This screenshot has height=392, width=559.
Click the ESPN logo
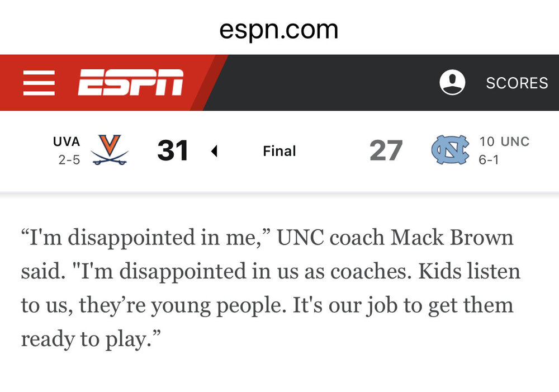pos(130,83)
